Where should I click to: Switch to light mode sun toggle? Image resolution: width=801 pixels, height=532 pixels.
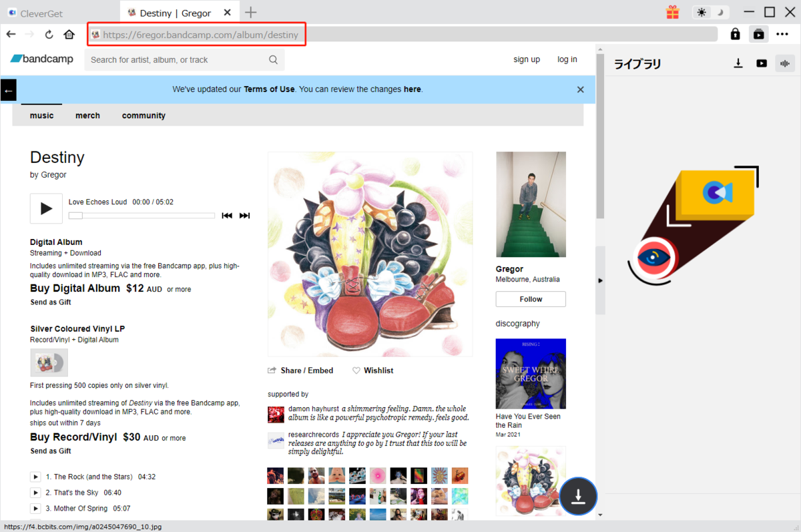click(702, 12)
